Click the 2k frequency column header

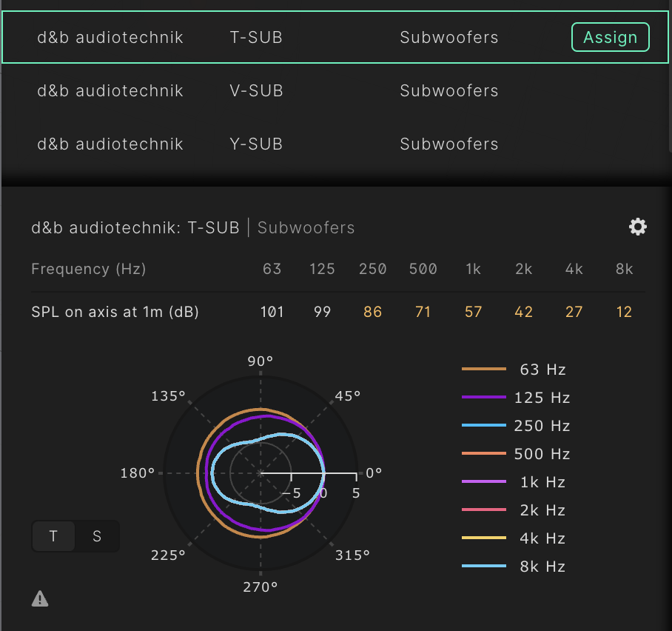(524, 269)
